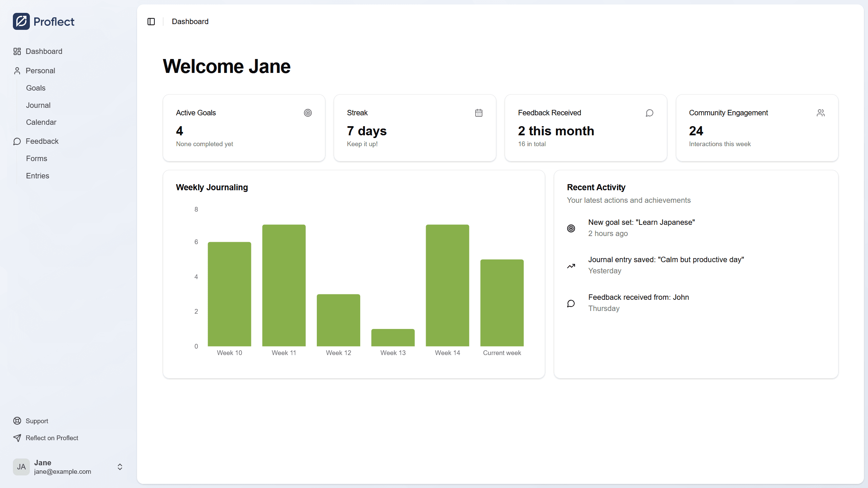Go to Goals page
The image size is (868, 488).
coord(36,88)
